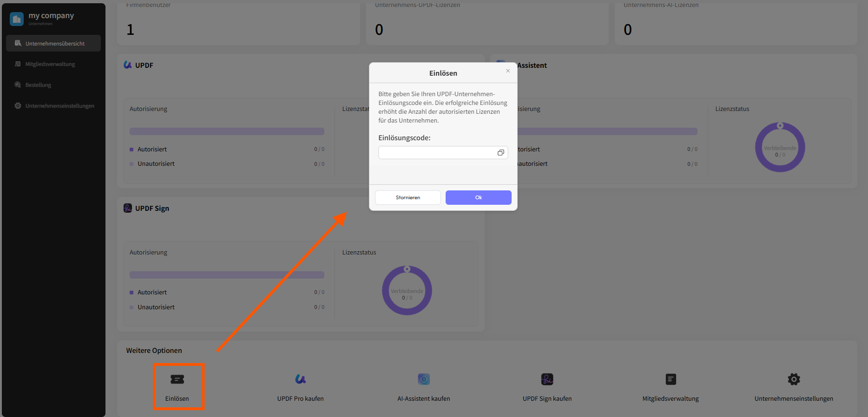
Task: Click the UPDF Sign Lizenzstatus donut chart
Action: point(407,291)
